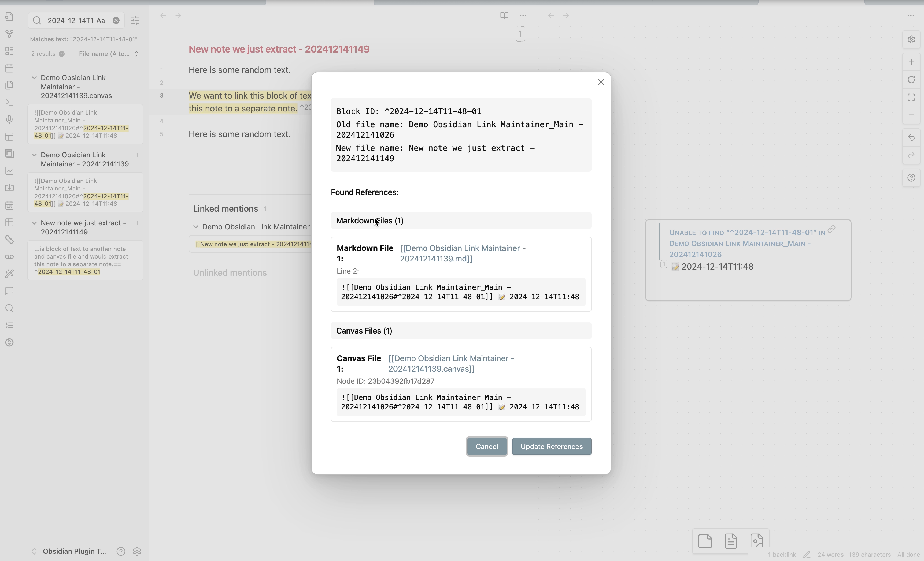The height and width of the screenshot is (561, 924).
Task: Collapse the New note we just extract result
Action: [34, 223]
